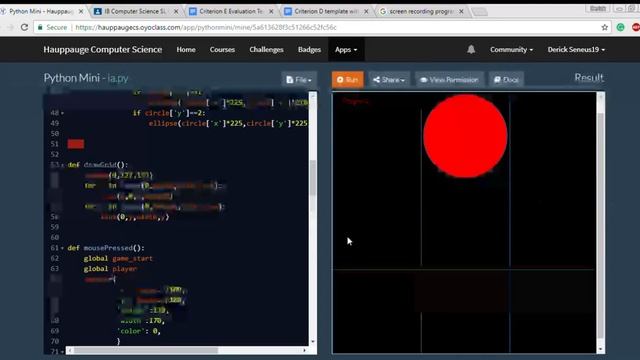The width and height of the screenshot is (640, 360).
Task: Expand the Apps dropdown menu
Action: pyautogui.click(x=346, y=49)
